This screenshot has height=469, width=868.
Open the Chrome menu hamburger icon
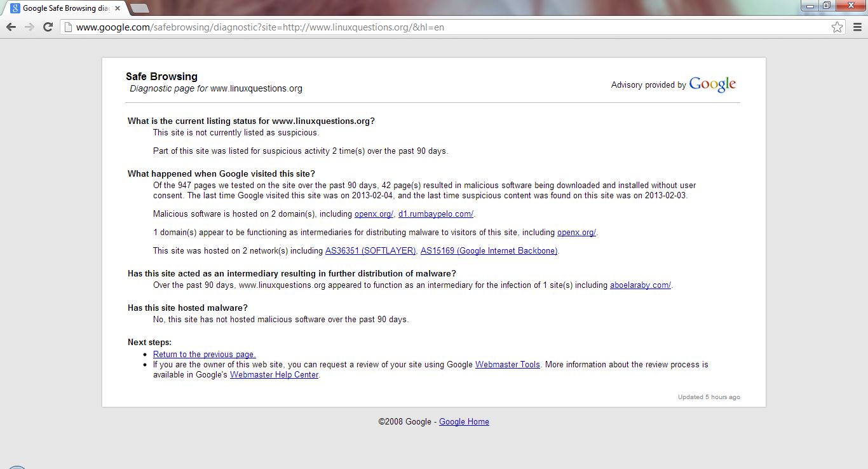pos(857,27)
